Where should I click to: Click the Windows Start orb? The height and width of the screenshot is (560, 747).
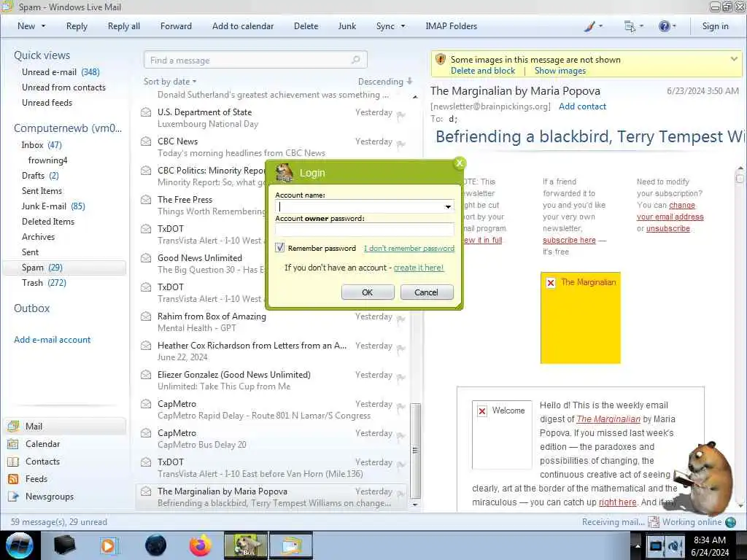coord(20,545)
